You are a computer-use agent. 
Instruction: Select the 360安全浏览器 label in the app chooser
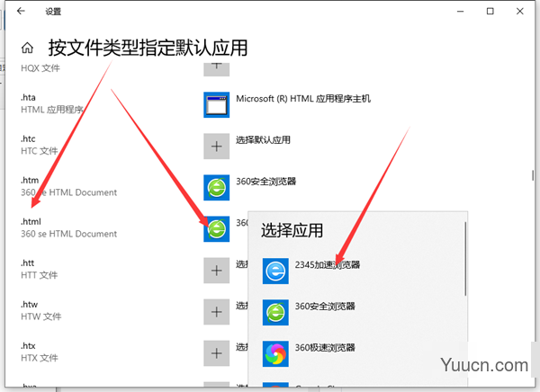[x=325, y=306]
